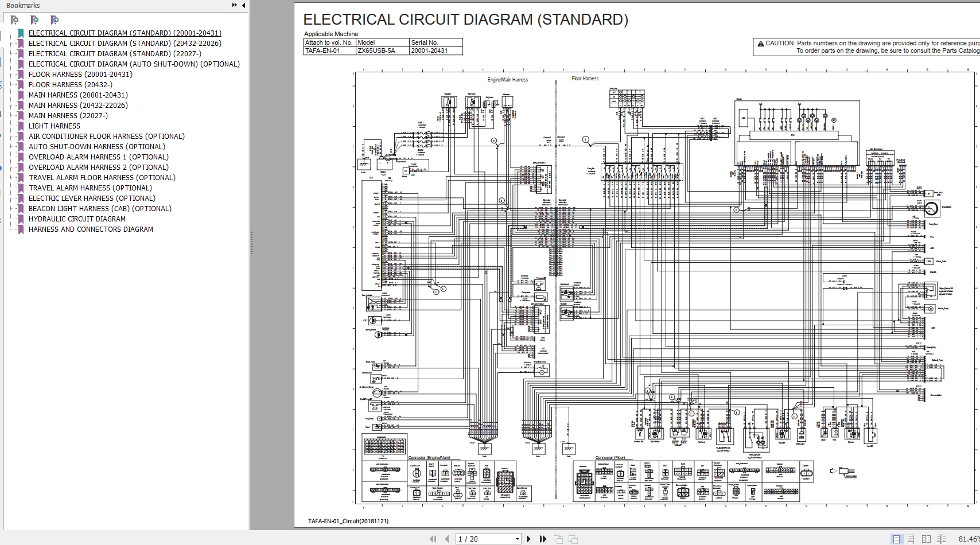980x545 pixels.
Task: Open bookmark Air Conditioner Floor Harness (Optional)
Action: click(x=107, y=137)
